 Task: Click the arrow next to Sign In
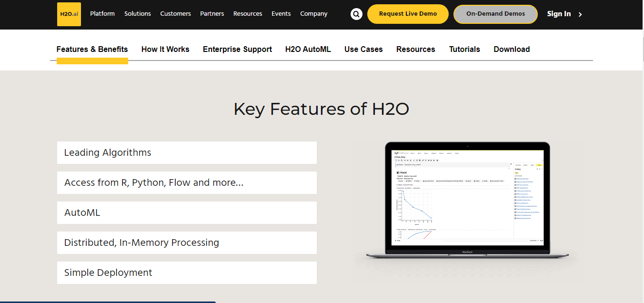tap(580, 14)
